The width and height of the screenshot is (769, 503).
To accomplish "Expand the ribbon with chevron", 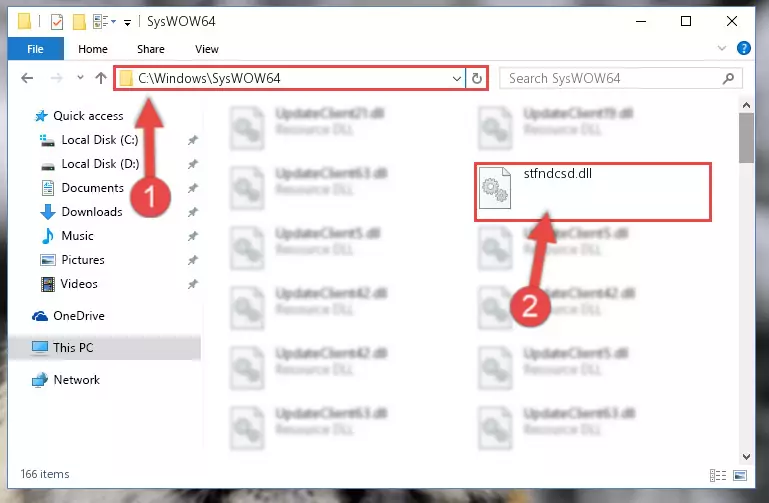I will coord(721,48).
